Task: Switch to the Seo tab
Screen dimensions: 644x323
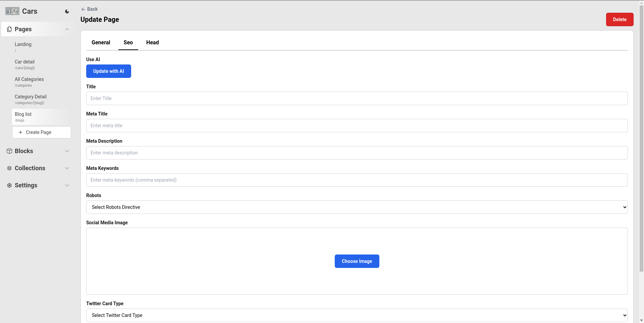Action: [128, 42]
